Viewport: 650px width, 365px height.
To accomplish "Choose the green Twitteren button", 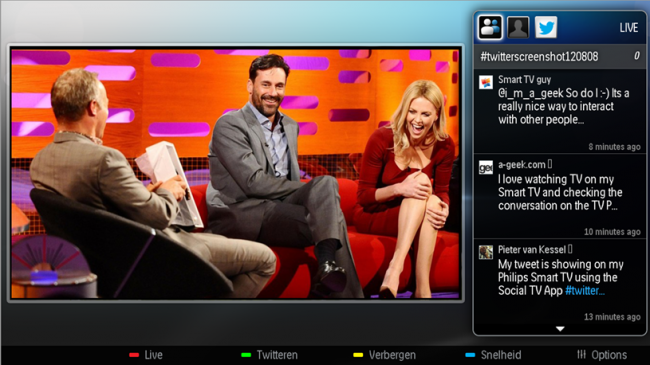I will pos(269,355).
